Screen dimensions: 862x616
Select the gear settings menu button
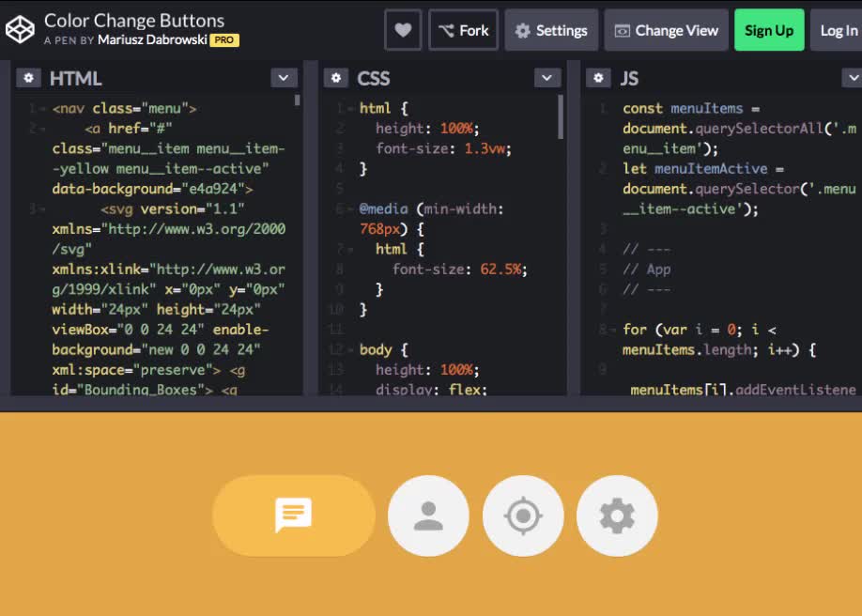[617, 516]
